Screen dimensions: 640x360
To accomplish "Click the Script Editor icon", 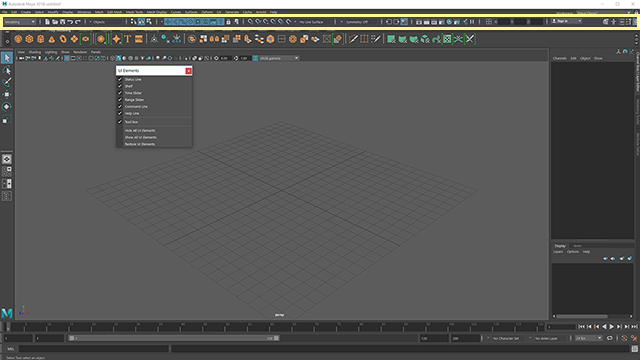I will (634, 349).
